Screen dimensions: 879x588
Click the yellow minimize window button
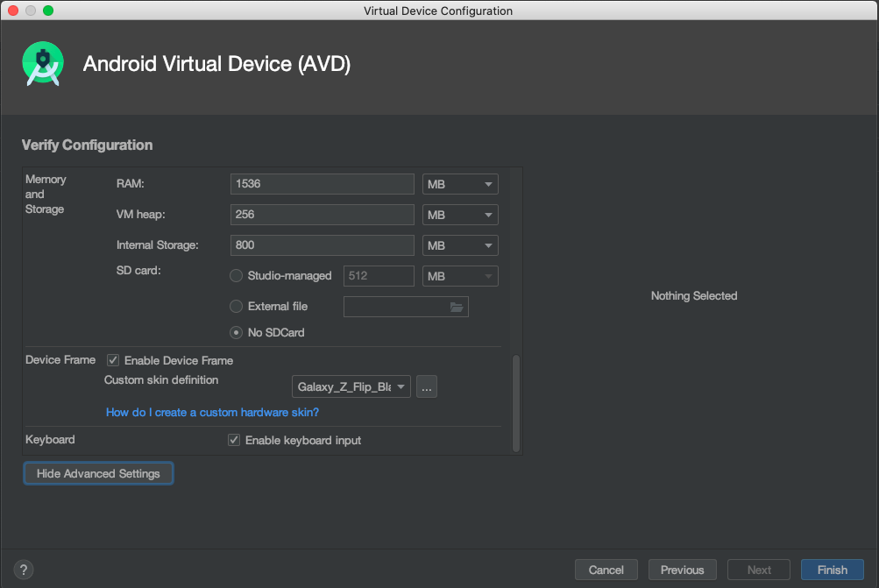tap(31, 11)
